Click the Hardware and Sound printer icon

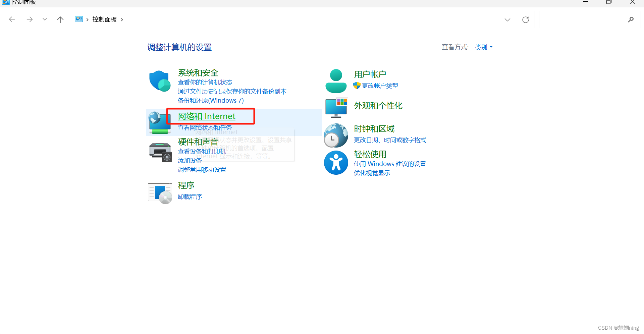tap(160, 152)
